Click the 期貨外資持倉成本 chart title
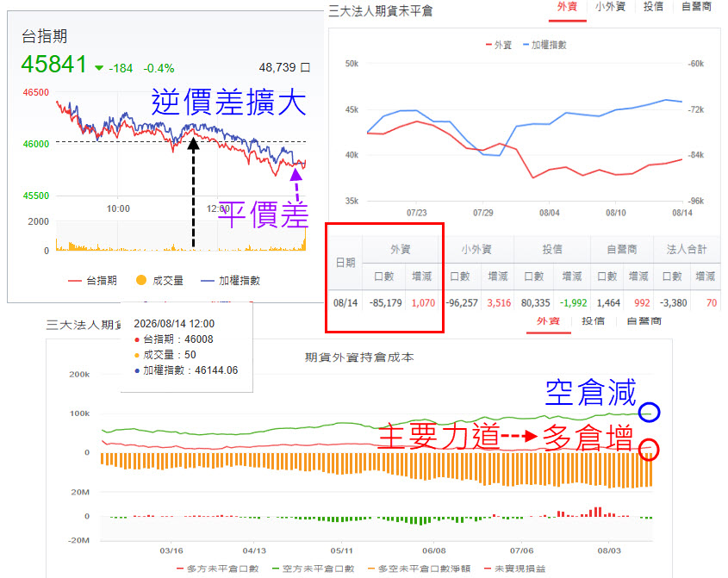The width and height of the screenshot is (728, 578). tap(359, 357)
